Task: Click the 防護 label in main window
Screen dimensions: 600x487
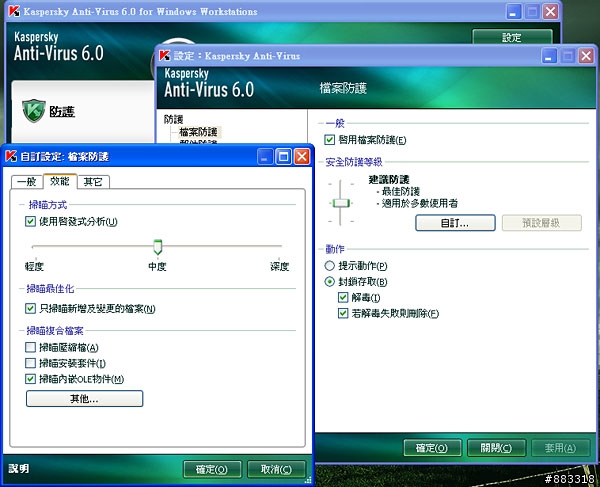Action: click(62, 111)
